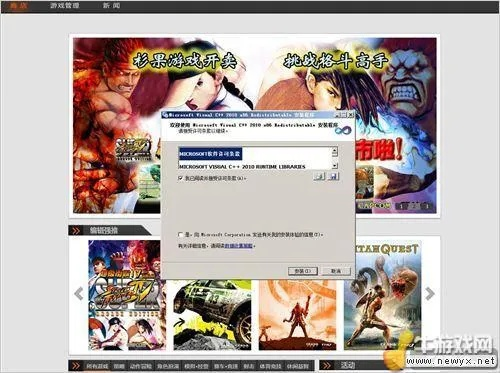Select the 模拟·经营 category tab

click(x=196, y=366)
